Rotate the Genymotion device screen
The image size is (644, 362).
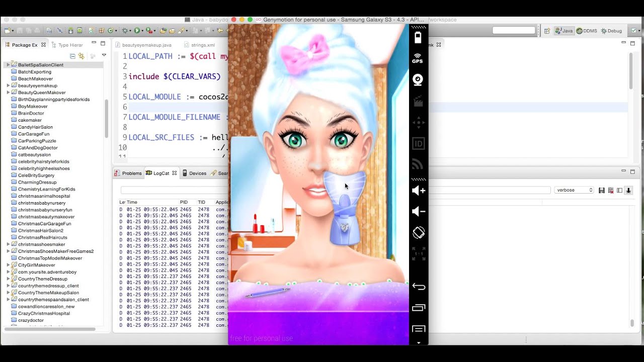click(x=419, y=233)
